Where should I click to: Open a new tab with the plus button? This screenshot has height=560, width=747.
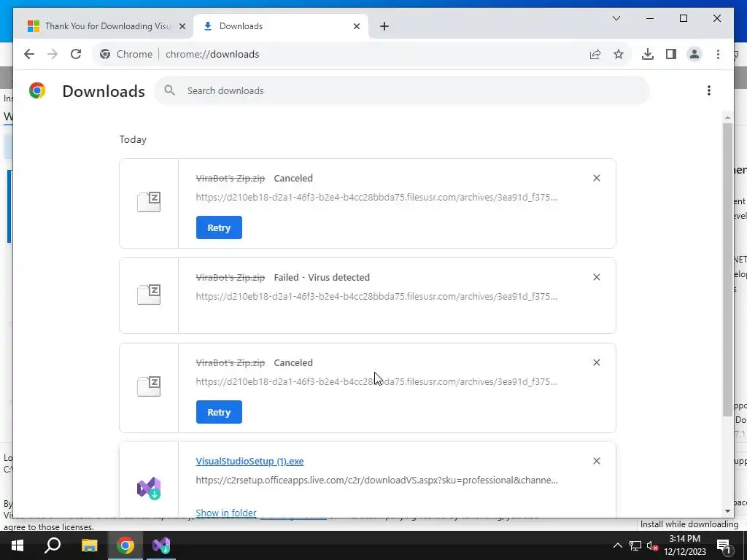tap(384, 26)
